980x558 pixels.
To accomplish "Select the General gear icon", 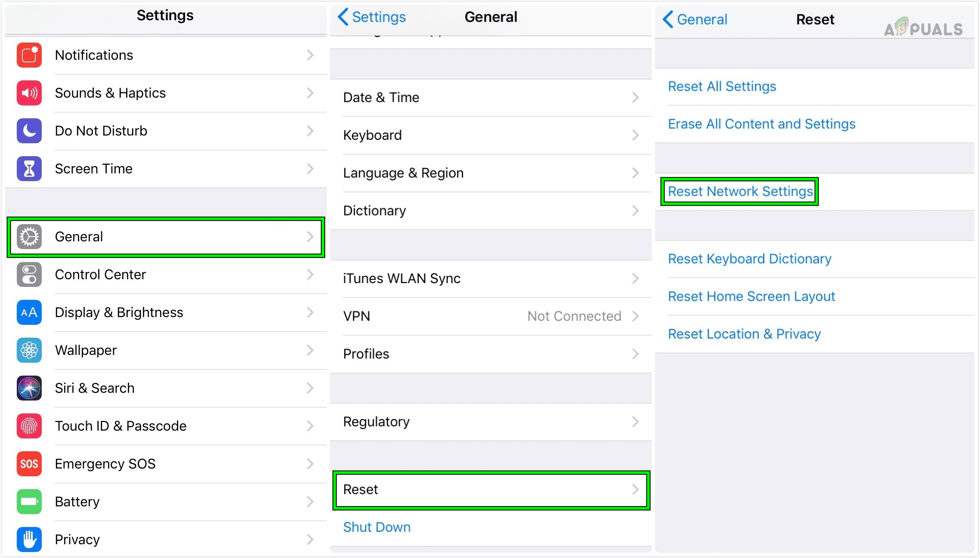I will click(x=28, y=237).
